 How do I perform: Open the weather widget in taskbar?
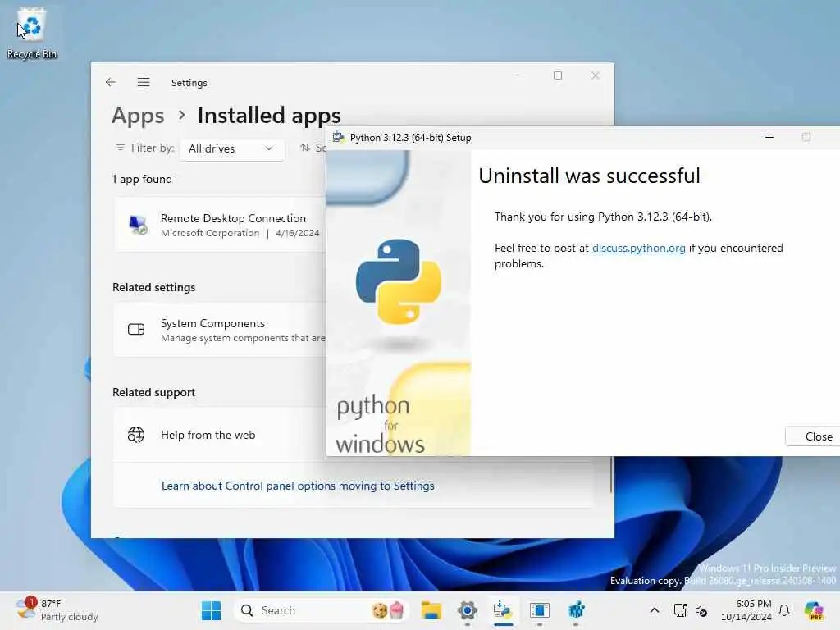pos(57,610)
